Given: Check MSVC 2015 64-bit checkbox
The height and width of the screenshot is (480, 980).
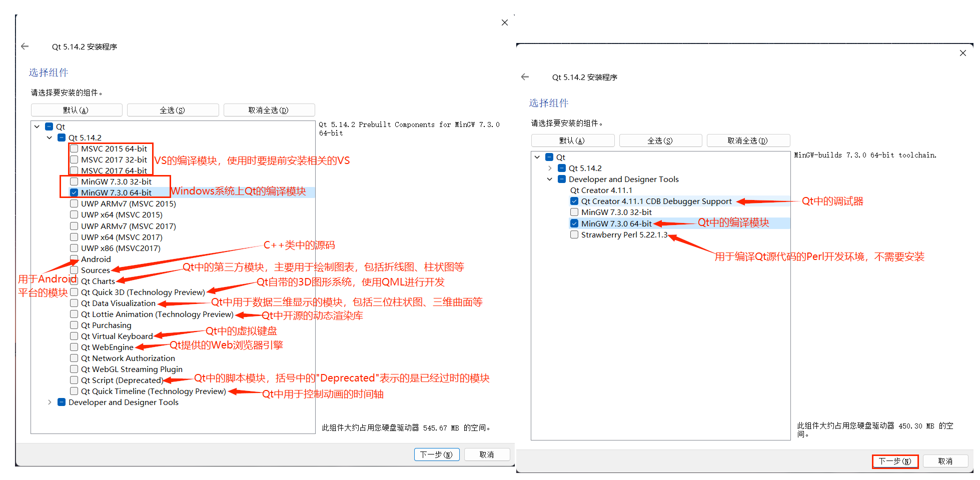Looking at the screenshot, I should pyautogui.click(x=74, y=148).
